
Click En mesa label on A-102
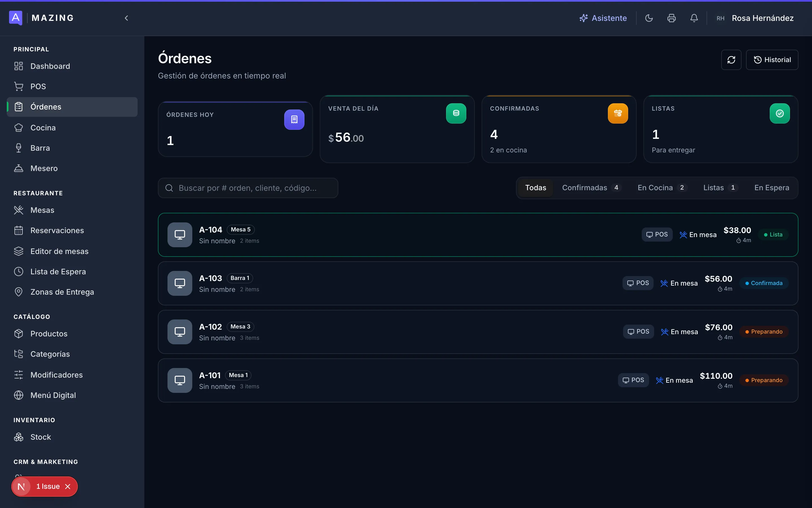(x=679, y=332)
